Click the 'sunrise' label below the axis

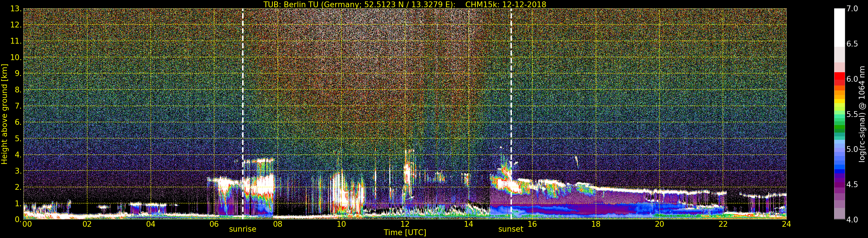pos(243,229)
